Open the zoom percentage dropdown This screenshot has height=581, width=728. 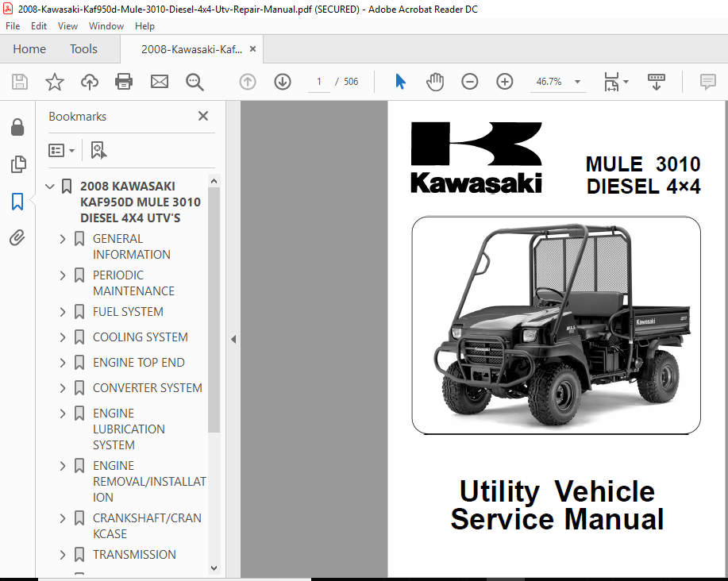578,82
